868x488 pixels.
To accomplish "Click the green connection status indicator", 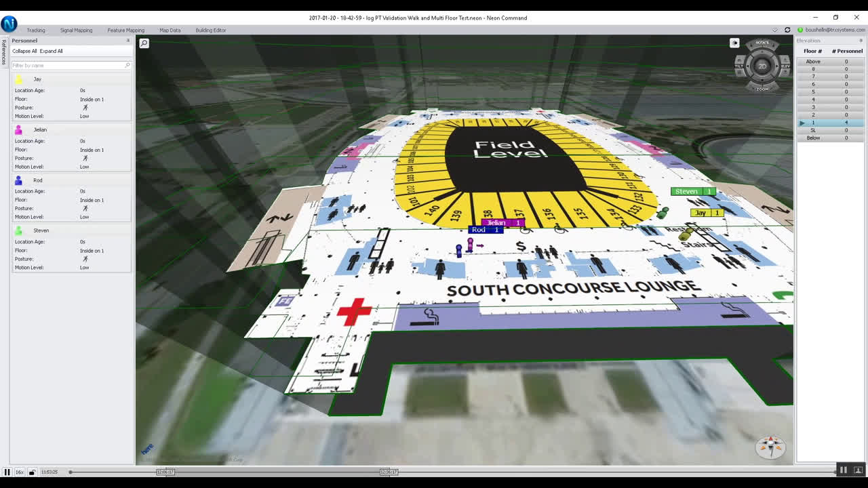I will point(800,30).
